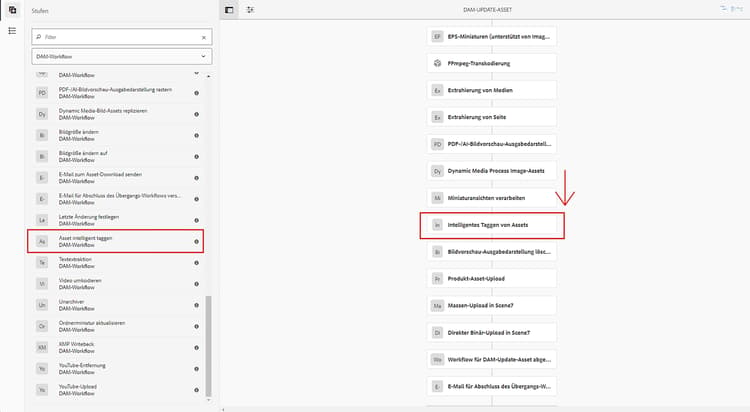The height and width of the screenshot is (412, 750).
Task: Select XMP Writeback step in list
Action: click(116, 347)
